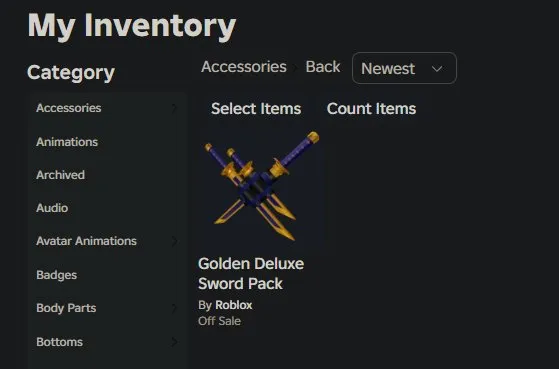Expand the Body Parts category chevron
This screenshot has height=369, width=559.
pyautogui.click(x=174, y=308)
